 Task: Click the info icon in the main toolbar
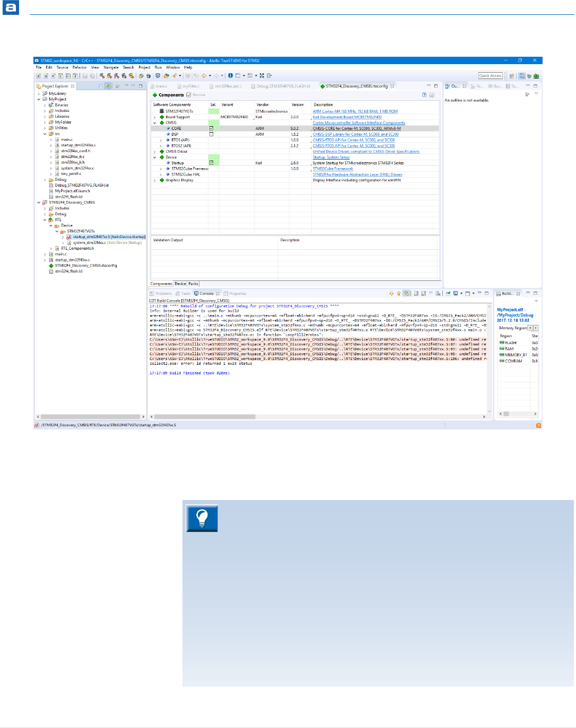point(230,76)
